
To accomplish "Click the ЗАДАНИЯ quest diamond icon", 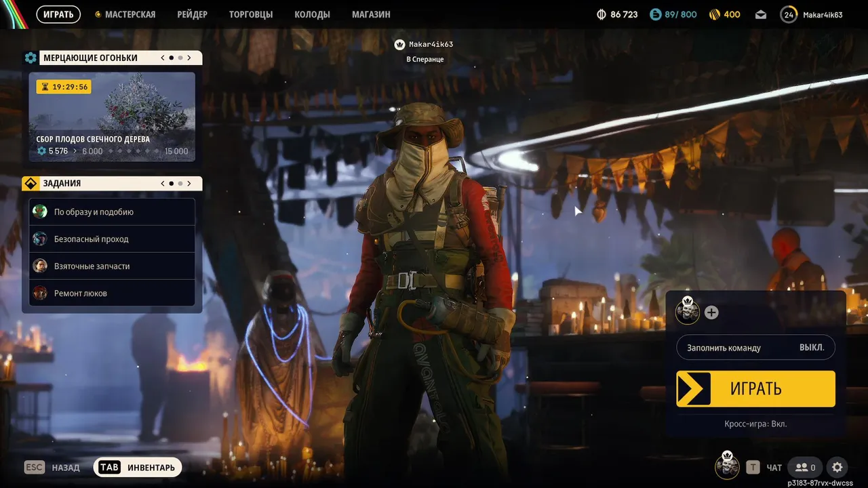I will tap(31, 183).
